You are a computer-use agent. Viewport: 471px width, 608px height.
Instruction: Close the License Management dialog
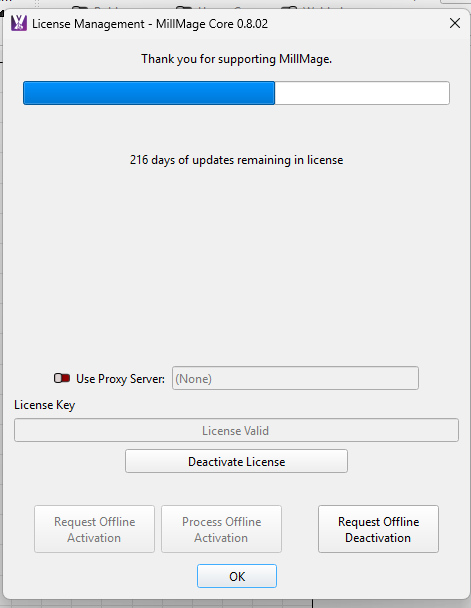pyautogui.click(x=455, y=23)
